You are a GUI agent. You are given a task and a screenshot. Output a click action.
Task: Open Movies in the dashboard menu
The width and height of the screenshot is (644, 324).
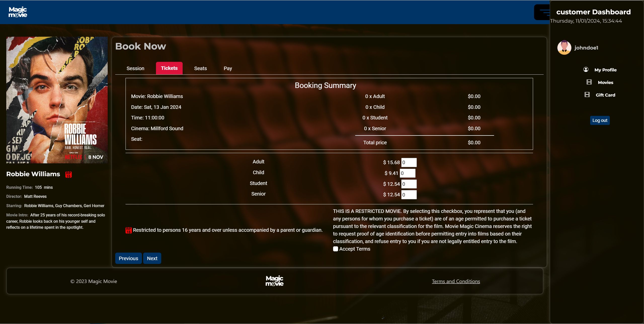click(x=606, y=82)
